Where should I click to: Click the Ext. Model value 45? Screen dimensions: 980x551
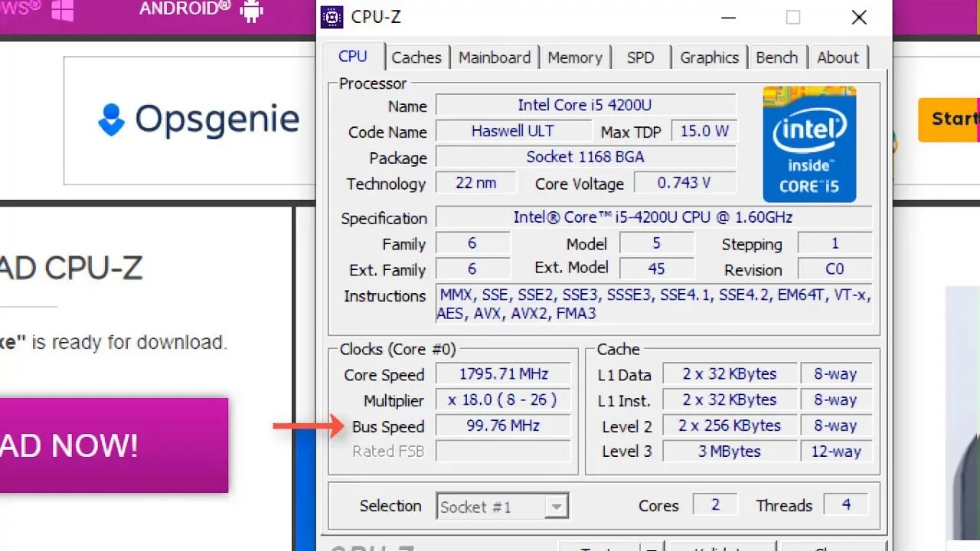pyautogui.click(x=656, y=269)
